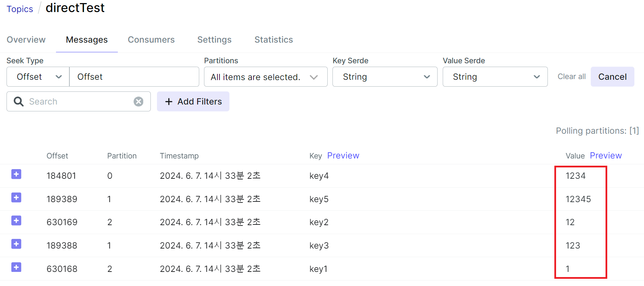Switch to the Overview tab

tap(26, 40)
